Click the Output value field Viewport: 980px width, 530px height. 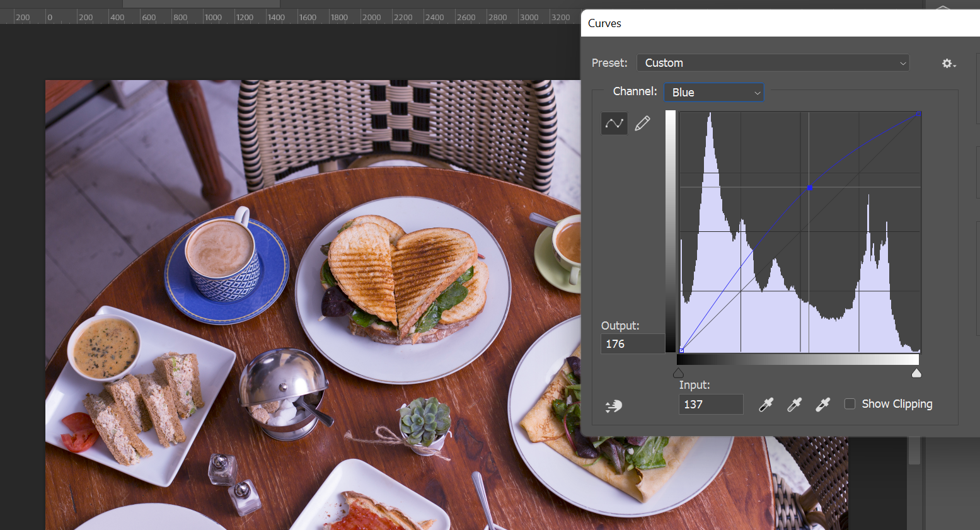click(632, 344)
